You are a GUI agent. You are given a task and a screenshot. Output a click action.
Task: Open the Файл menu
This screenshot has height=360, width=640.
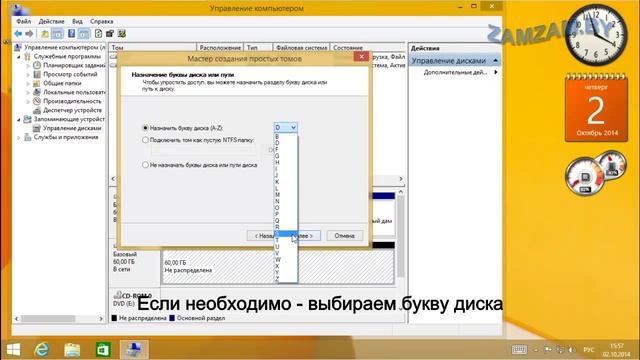[x=24, y=21]
